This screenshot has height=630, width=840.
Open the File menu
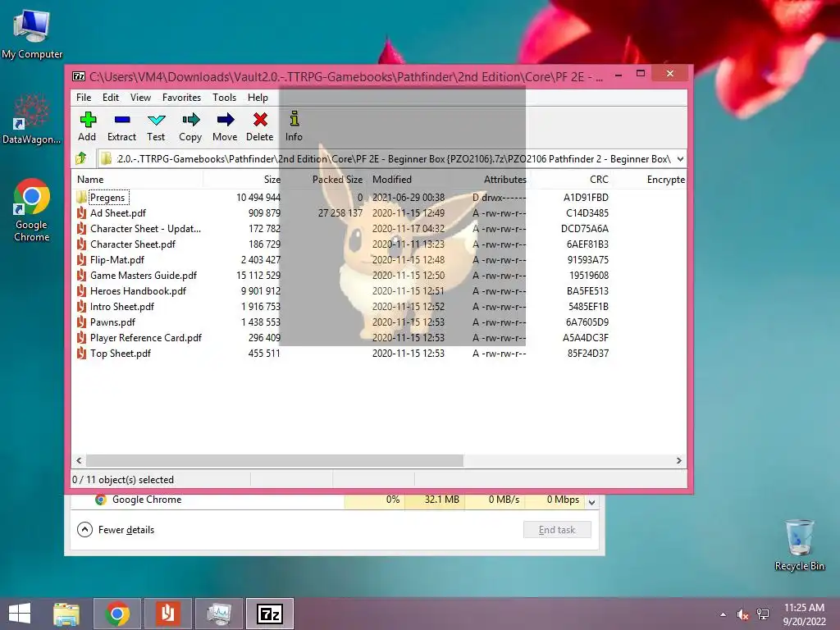point(84,98)
